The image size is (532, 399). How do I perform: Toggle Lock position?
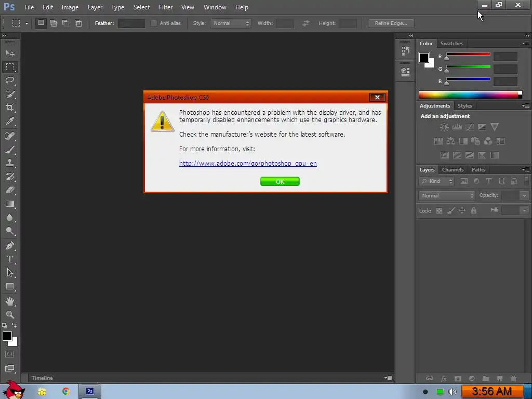coord(462,211)
